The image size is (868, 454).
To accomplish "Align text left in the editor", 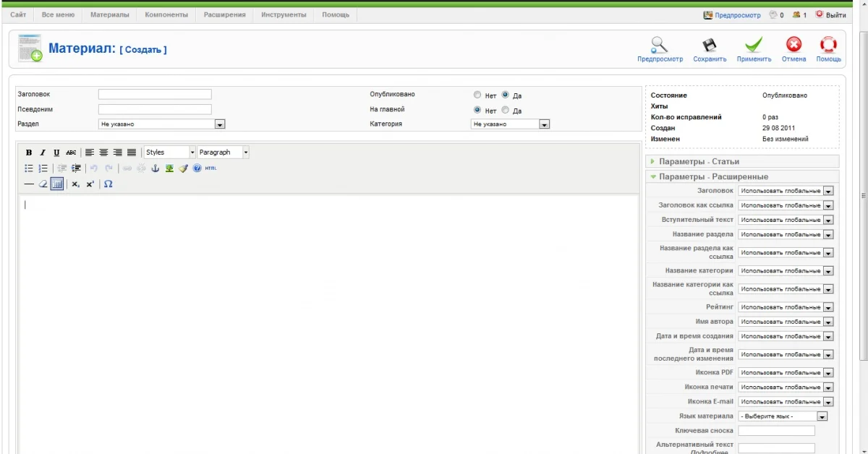I will point(90,153).
